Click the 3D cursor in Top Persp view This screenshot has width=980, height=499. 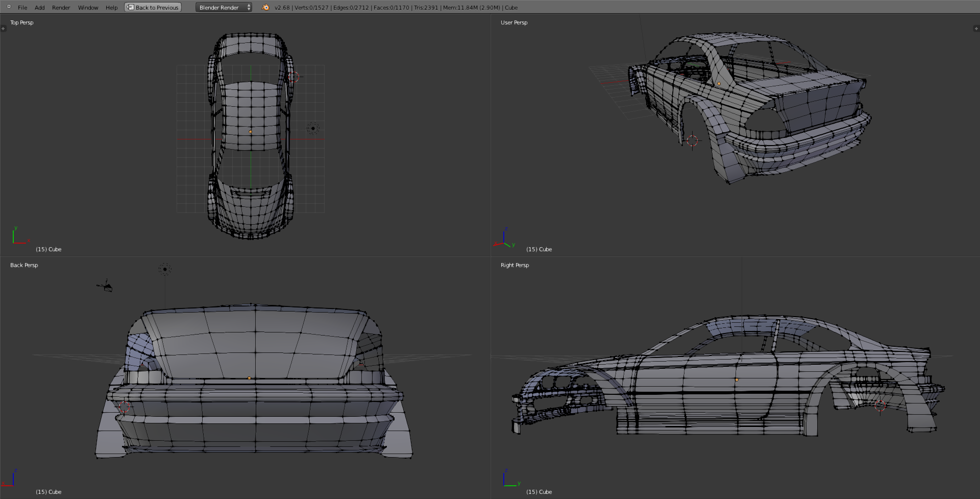(x=295, y=77)
